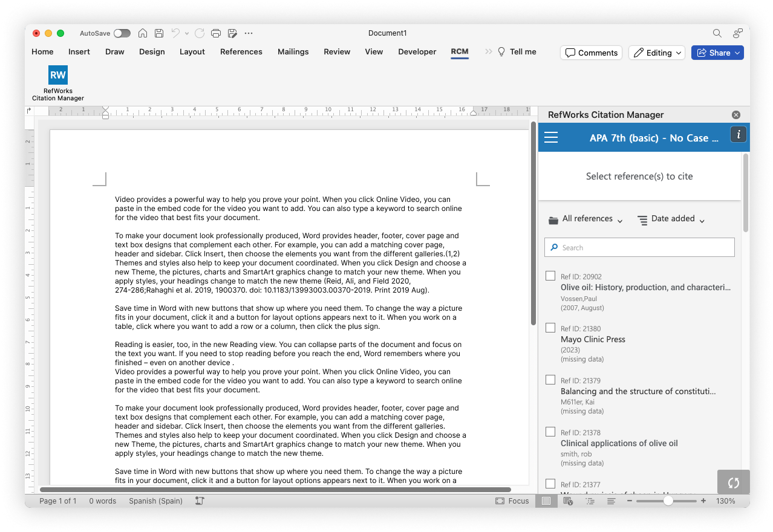Open the Developer tab
Screen dimensions: 773x532
tap(417, 51)
